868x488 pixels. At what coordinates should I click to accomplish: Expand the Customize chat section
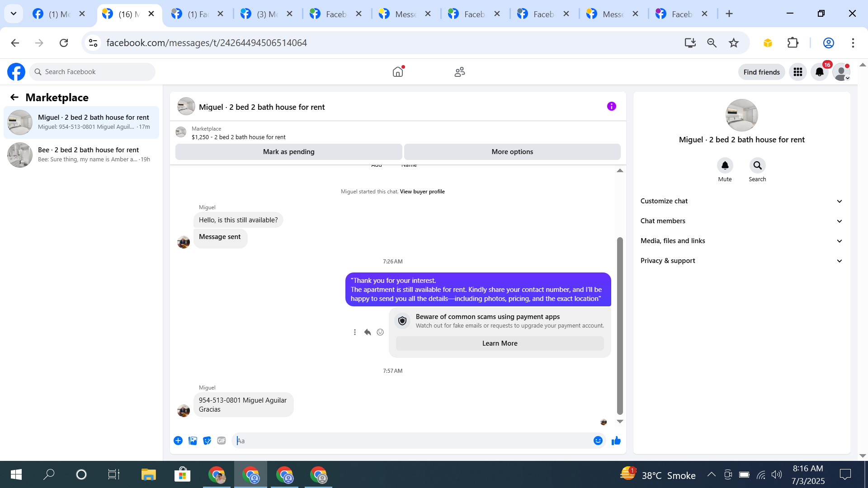[x=741, y=201]
